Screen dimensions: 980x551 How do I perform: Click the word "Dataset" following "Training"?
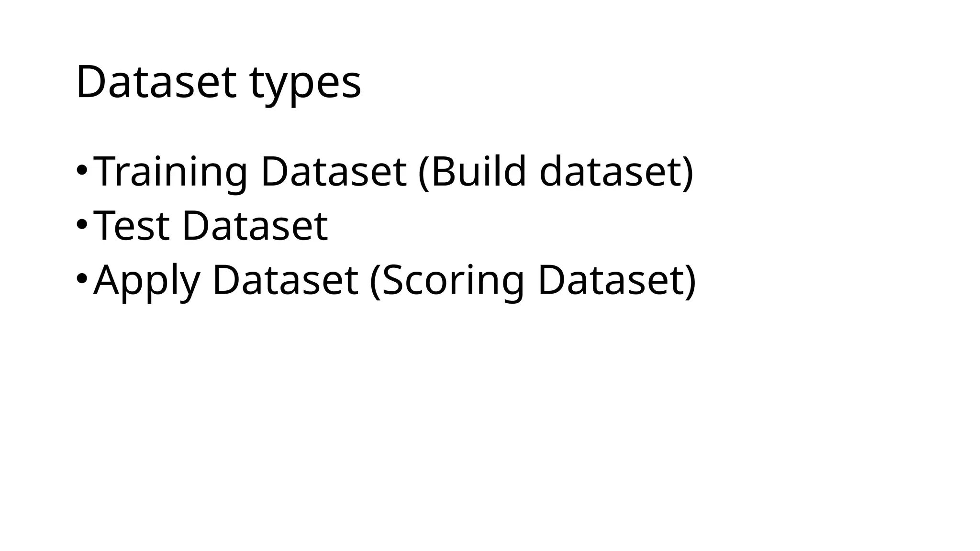point(334,171)
